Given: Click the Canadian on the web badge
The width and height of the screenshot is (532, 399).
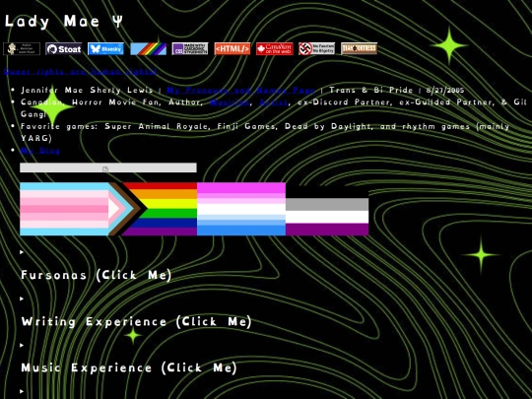Looking at the screenshot, I should (275, 49).
